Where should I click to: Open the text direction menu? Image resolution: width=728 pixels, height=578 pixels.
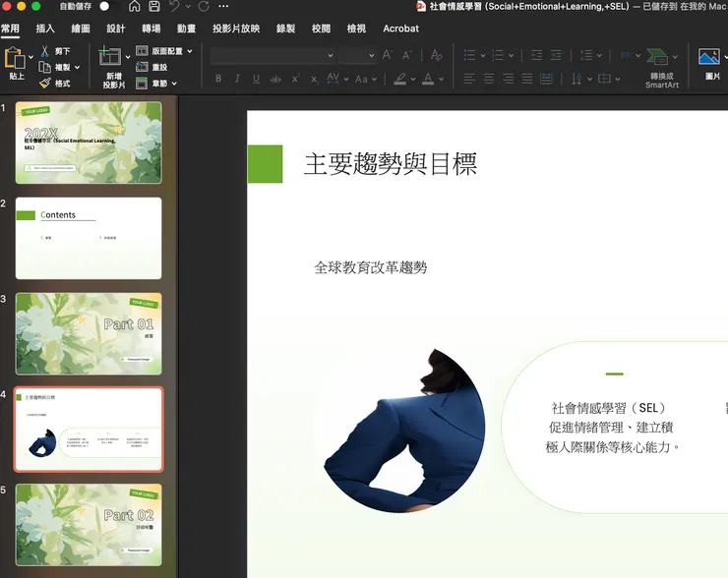[581, 79]
